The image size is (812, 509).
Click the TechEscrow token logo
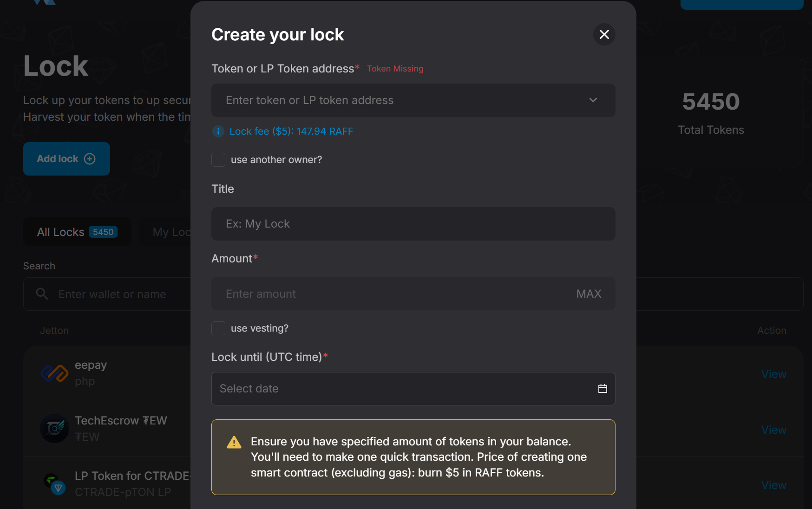pyautogui.click(x=54, y=428)
